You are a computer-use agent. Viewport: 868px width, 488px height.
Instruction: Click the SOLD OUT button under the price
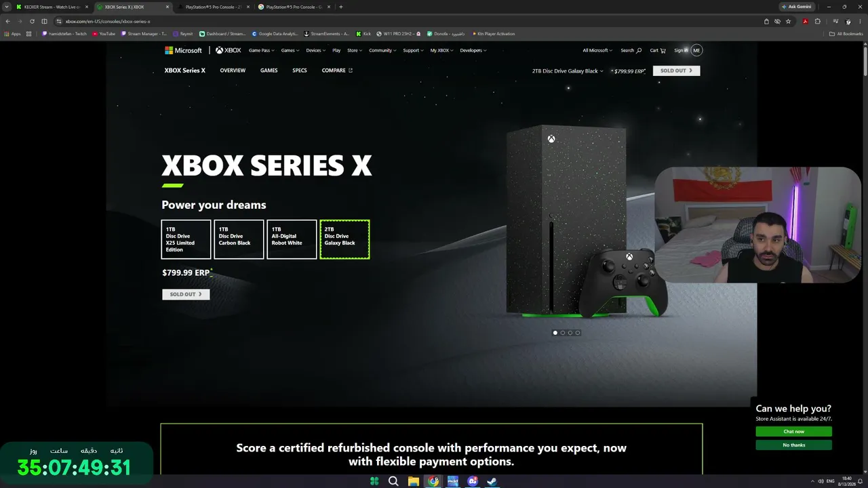(x=186, y=294)
